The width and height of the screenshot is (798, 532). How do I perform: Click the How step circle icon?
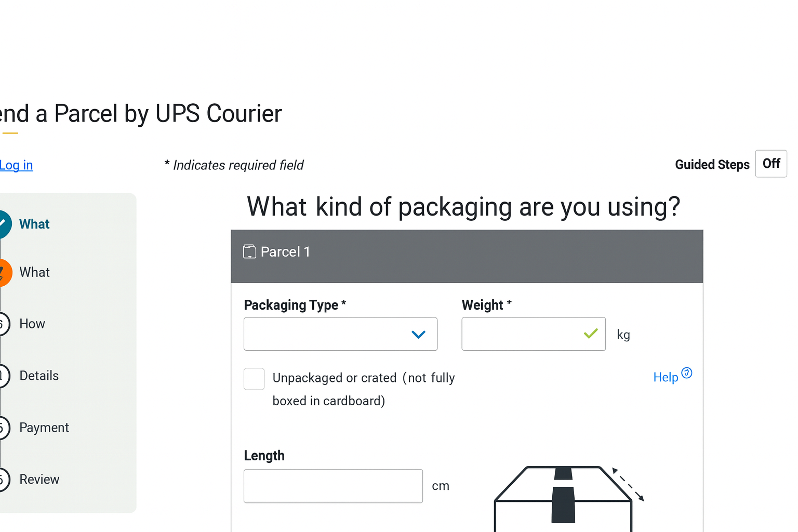click(x=2, y=324)
